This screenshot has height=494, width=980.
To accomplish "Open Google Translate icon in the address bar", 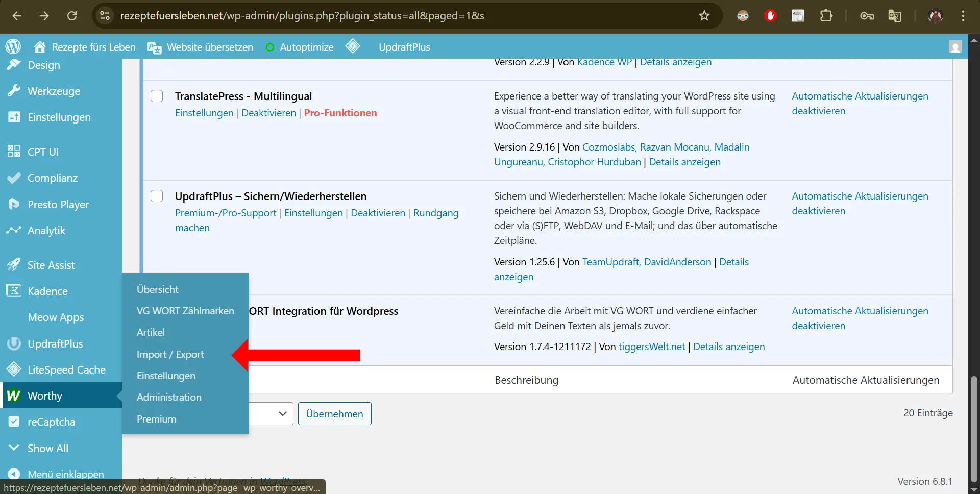I will pyautogui.click(x=895, y=16).
